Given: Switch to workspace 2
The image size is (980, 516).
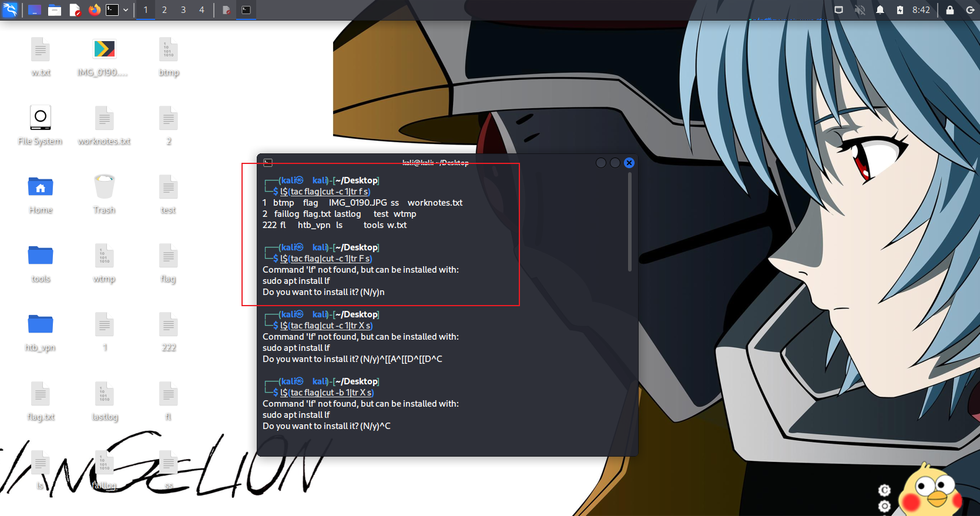Looking at the screenshot, I should pos(165,10).
